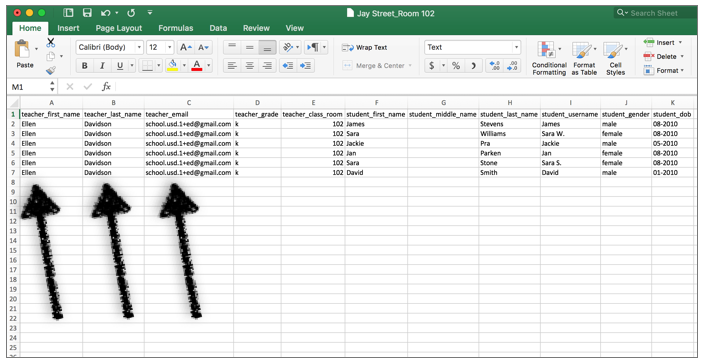Screen dimensions: 704x364
Task: Click Cell Styles button
Action: point(616,58)
